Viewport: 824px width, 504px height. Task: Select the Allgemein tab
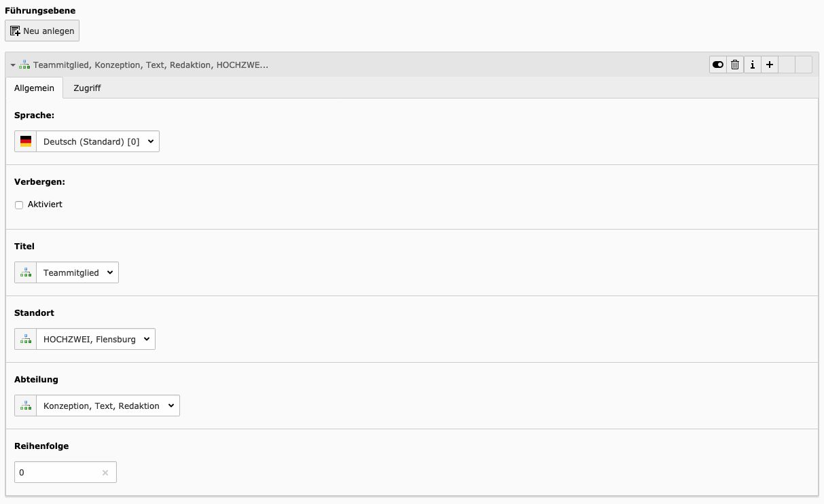coord(34,88)
